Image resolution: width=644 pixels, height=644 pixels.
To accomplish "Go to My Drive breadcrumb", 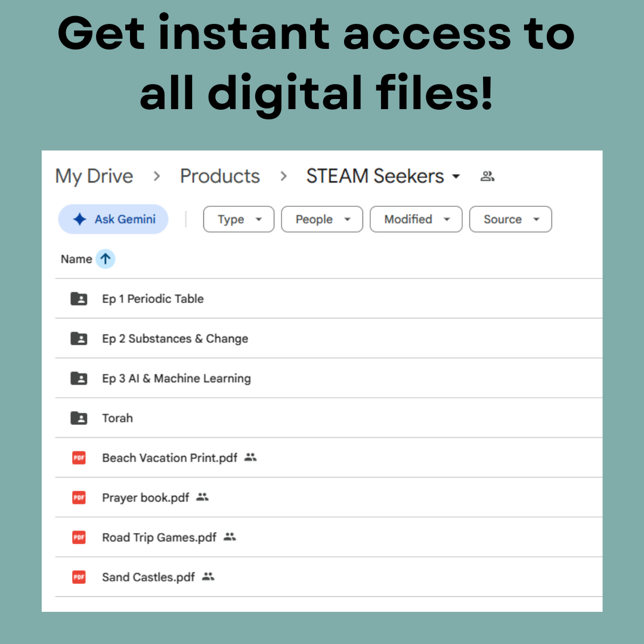I will [94, 177].
